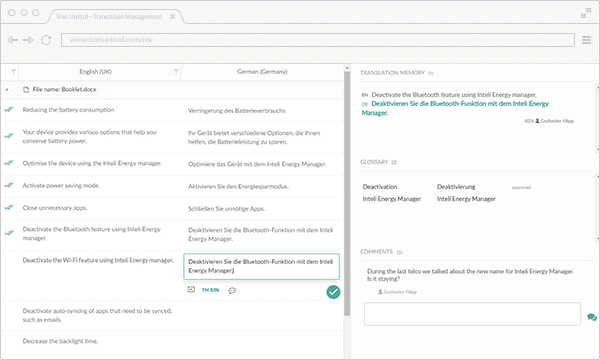
Task: Select source segment Deactivate the Wi-Fi feature
Action: coord(98,260)
